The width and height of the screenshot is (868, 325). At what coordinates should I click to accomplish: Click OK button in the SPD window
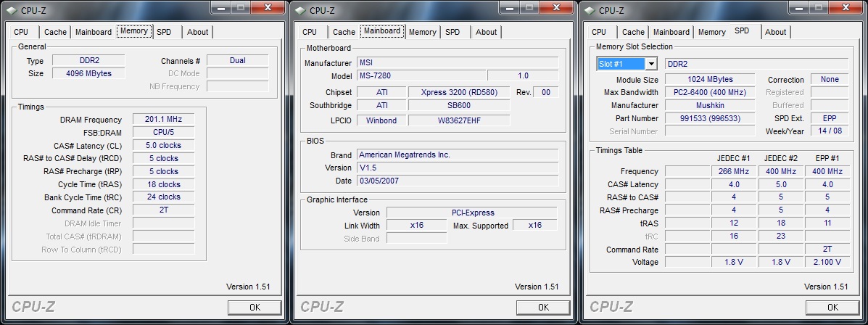coord(832,308)
